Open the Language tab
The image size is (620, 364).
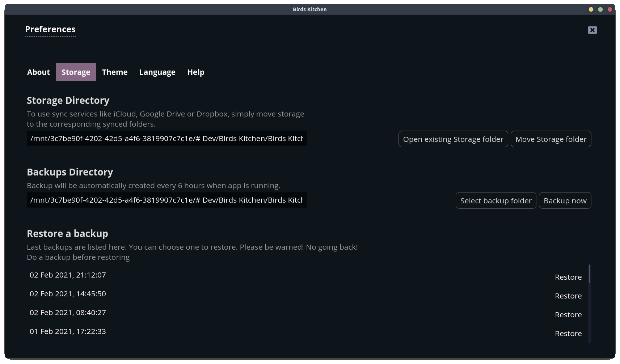coord(157,72)
